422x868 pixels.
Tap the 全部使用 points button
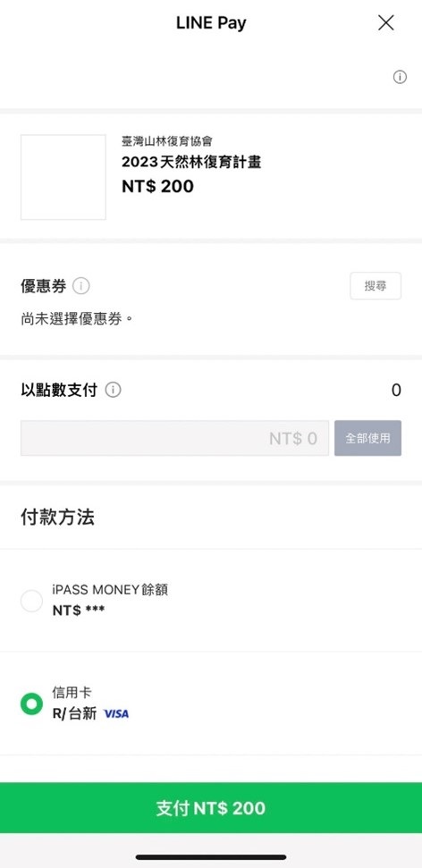367,438
